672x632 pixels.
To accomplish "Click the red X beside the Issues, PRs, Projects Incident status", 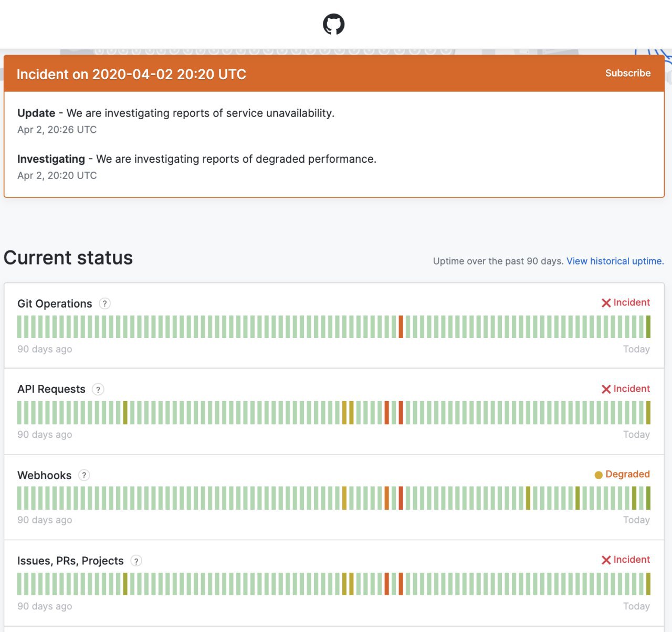I will pyautogui.click(x=606, y=560).
